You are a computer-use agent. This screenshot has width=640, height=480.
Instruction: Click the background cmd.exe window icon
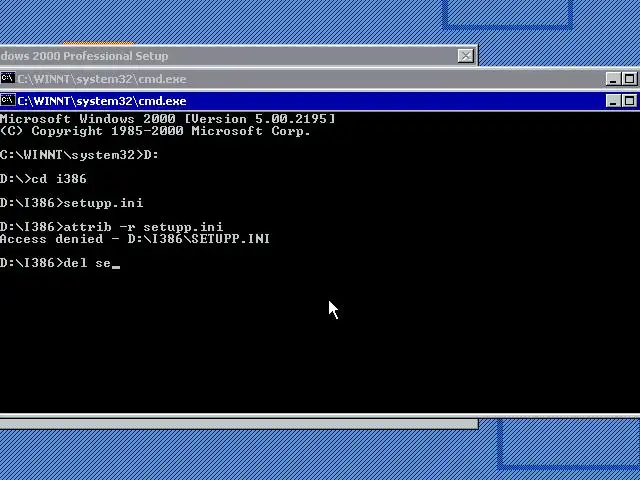point(8,78)
